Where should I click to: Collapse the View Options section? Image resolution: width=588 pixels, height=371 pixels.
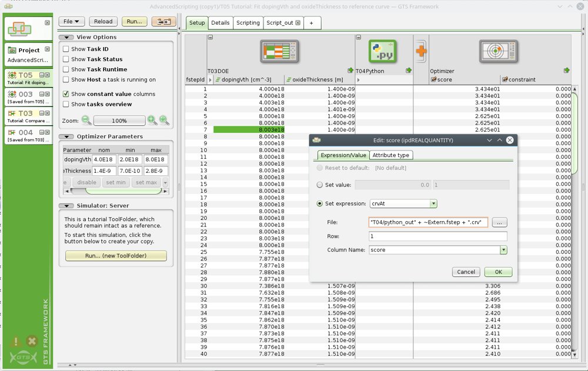pyautogui.click(x=66, y=37)
